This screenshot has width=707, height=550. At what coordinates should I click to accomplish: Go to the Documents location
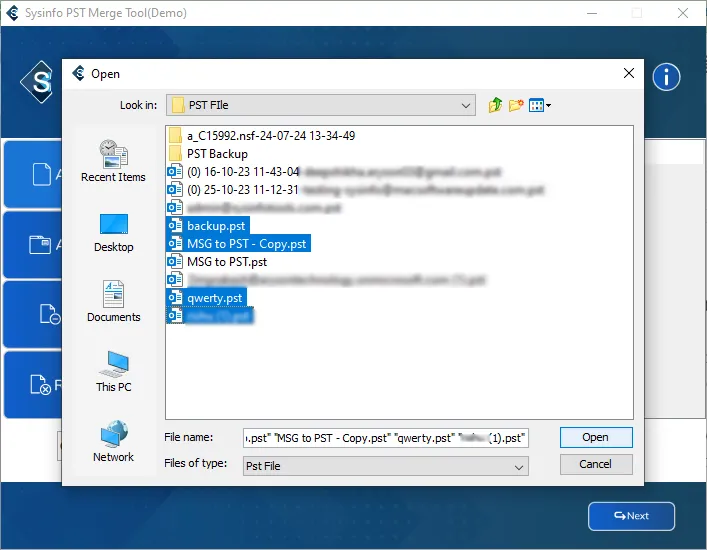[x=114, y=301]
